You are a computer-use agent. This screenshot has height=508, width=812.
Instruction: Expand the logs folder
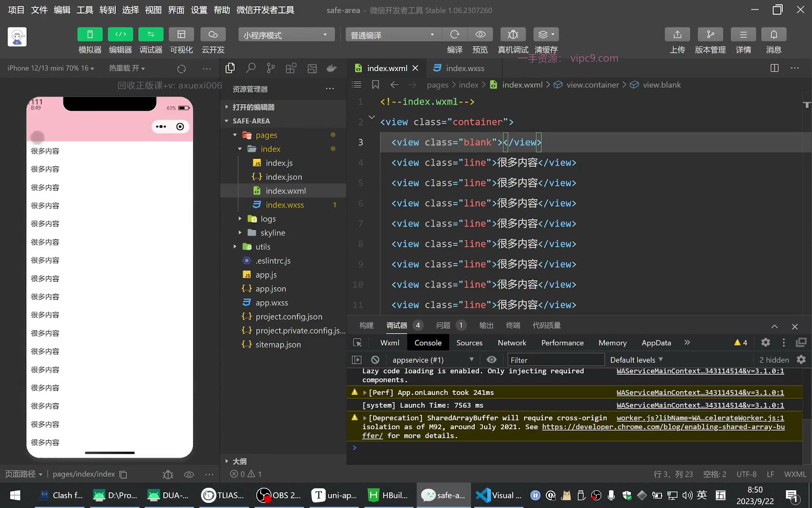pos(240,219)
